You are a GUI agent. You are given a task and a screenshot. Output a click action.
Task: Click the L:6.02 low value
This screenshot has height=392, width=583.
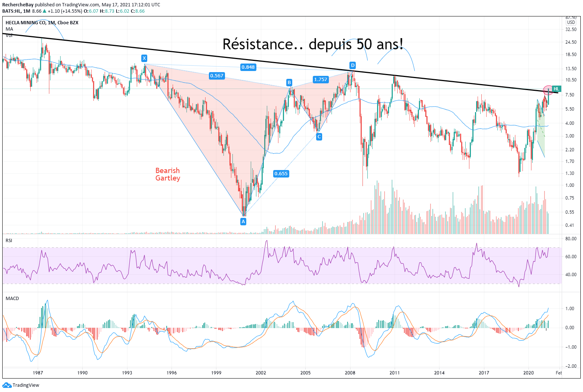pos(122,11)
